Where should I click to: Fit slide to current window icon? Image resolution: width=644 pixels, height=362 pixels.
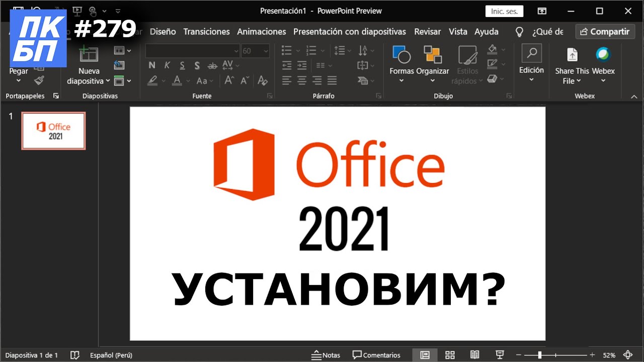(x=628, y=355)
